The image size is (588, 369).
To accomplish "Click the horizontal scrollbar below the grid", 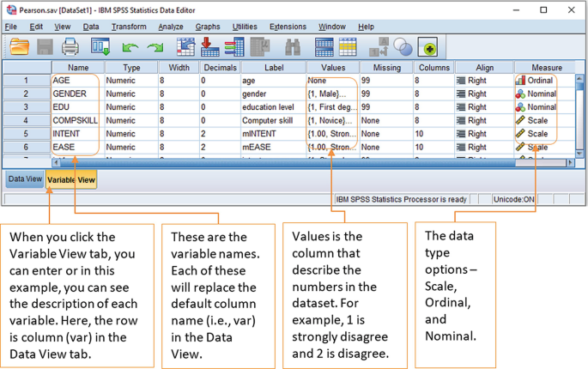I will pyautogui.click(x=300, y=161).
